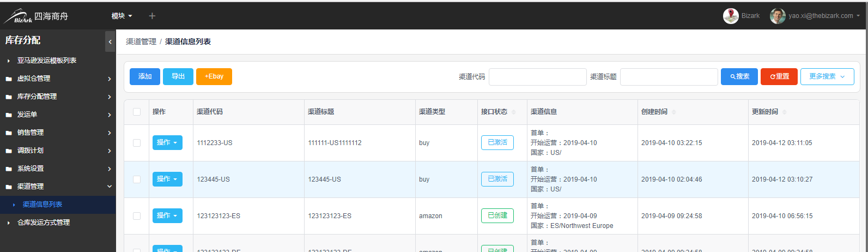Click the orange +Ebay button
Image resolution: width=868 pixels, height=252 pixels.
click(214, 76)
